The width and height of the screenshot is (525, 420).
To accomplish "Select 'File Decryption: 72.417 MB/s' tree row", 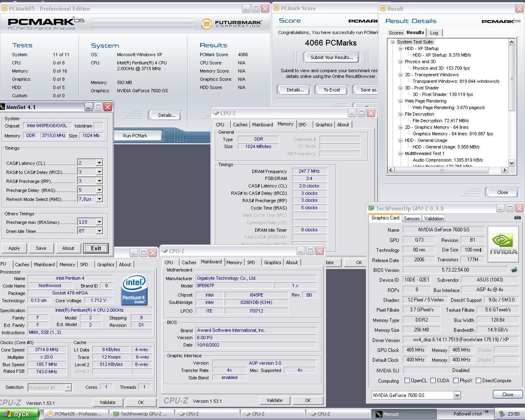I will [441, 121].
